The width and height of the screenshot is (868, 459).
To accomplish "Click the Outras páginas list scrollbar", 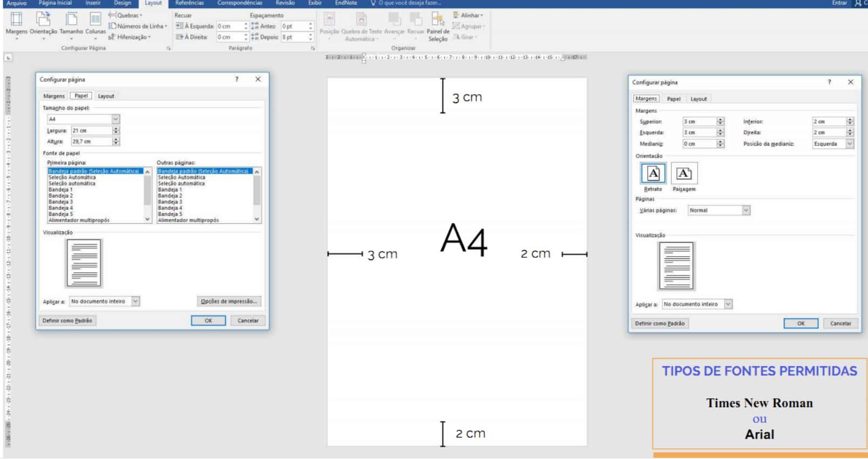I will click(x=257, y=195).
